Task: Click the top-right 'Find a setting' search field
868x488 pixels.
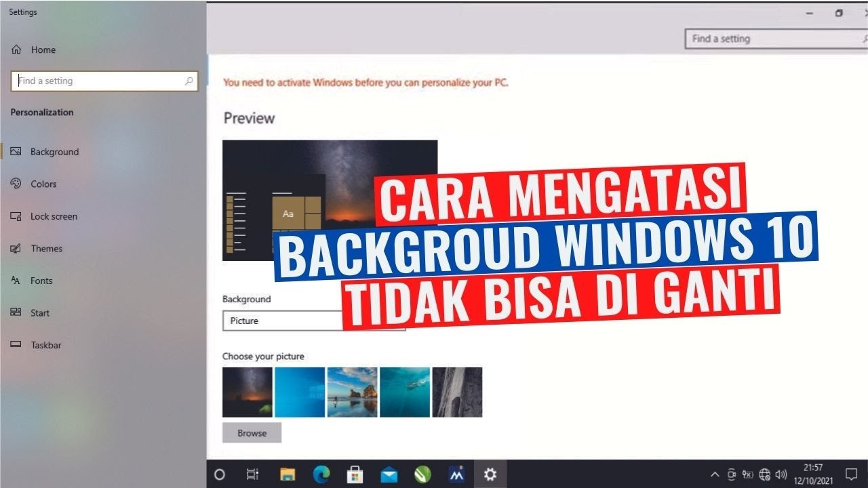Action: click(776, 39)
